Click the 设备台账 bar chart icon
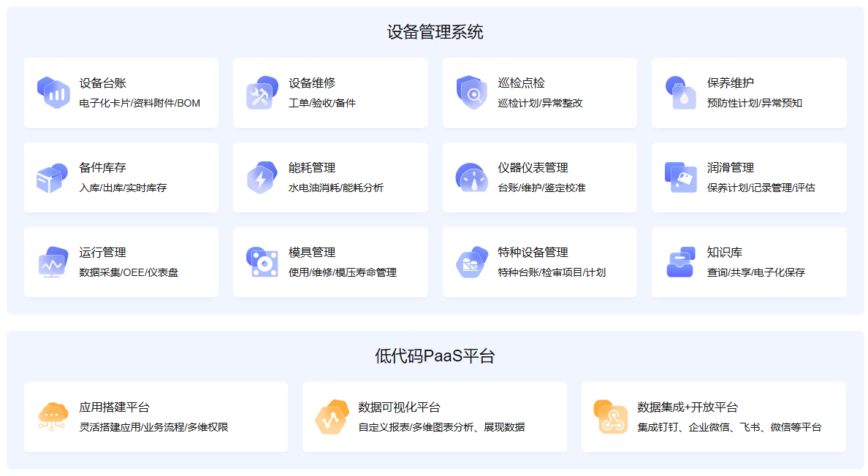This screenshot has width=868, height=476. click(53, 93)
